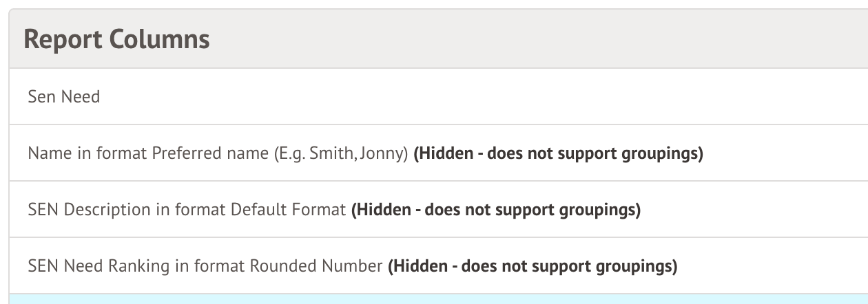Select the "Sen Need" column row
Image resolution: width=868 pixels, height=304 pixels.
(x=64, y=97)
